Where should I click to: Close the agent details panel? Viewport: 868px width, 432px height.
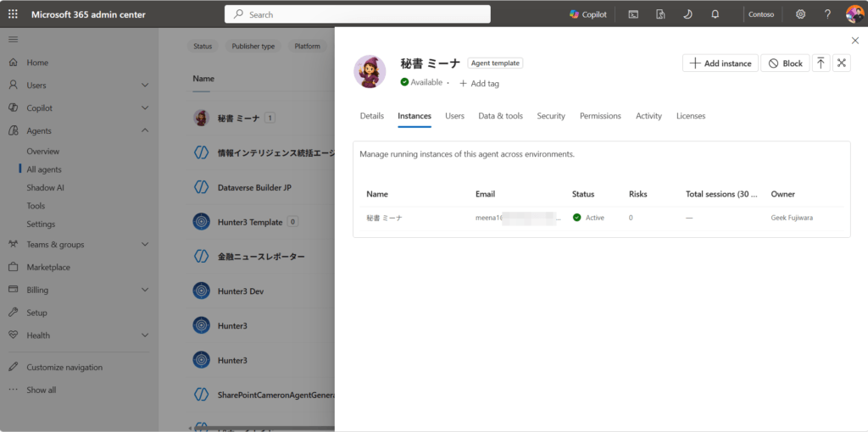tap(854, 41)
